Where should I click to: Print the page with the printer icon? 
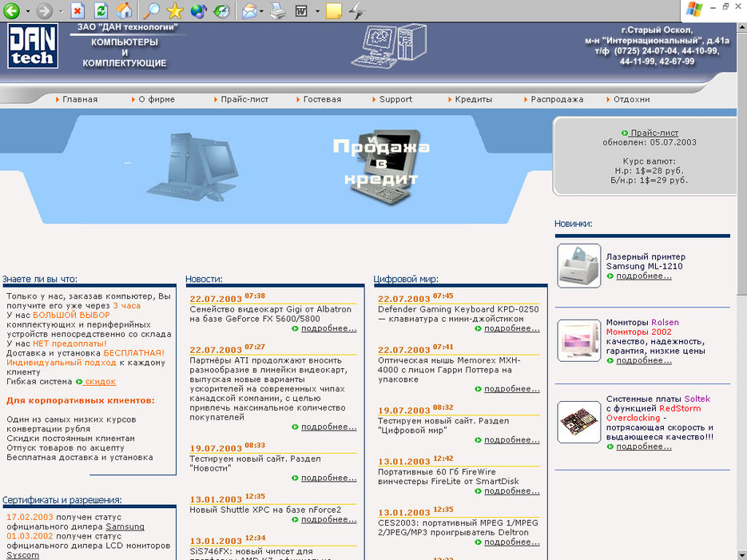point(278,10)
